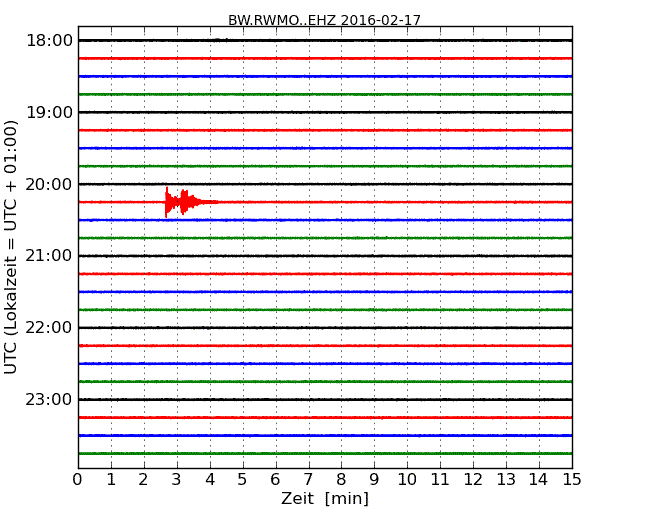Click x-axis tick label 3
Screen dimensions: 650x520
click(177, 479)
